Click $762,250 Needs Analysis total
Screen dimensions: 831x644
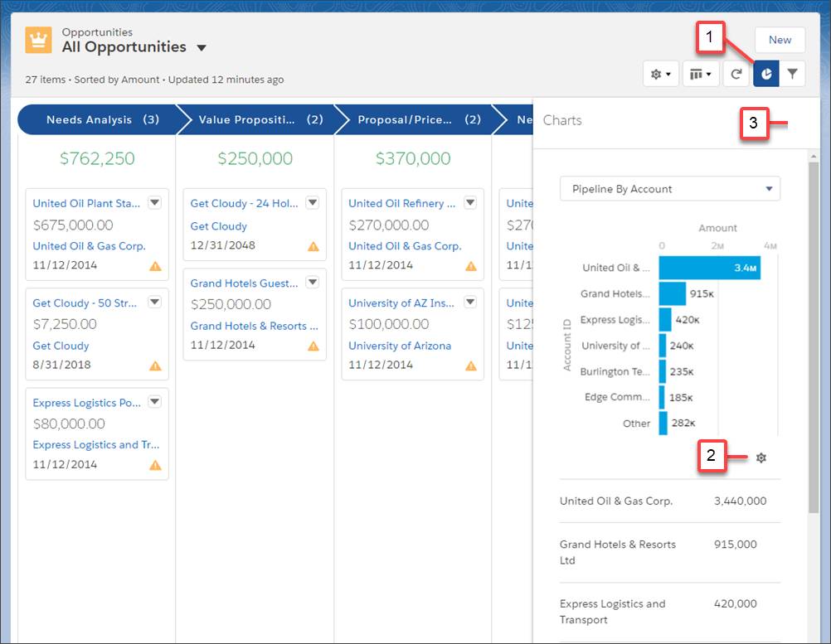click(x=97, y=158)
